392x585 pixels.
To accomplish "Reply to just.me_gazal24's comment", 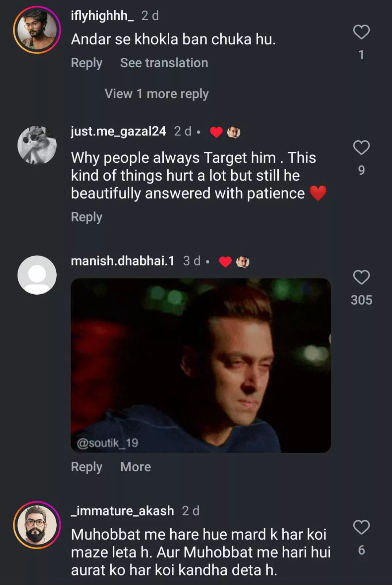I will [x=87, y=217].
